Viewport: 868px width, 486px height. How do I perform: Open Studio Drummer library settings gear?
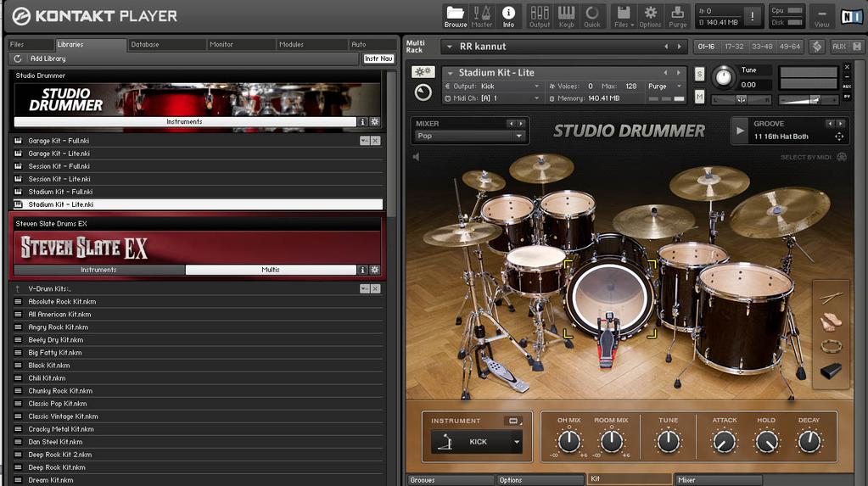(x=375, y=122)
